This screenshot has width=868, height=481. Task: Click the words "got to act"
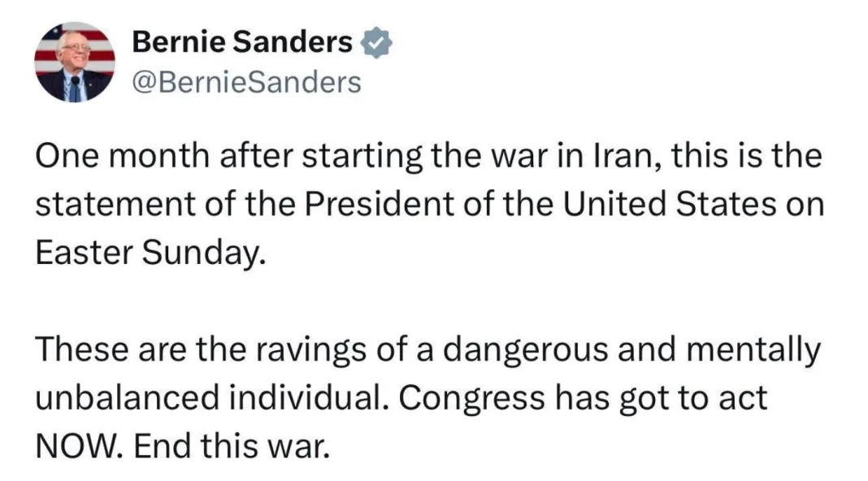tap(700, 398)
